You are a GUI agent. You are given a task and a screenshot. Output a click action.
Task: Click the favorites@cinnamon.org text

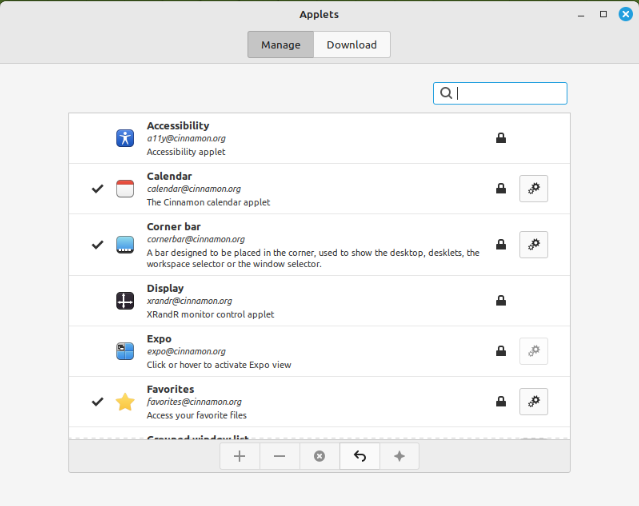pos(194,402)
